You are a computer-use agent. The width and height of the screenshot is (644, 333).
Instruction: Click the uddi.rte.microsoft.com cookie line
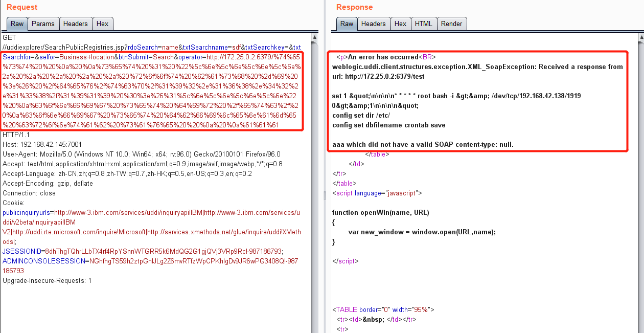(x=152, y=232)
